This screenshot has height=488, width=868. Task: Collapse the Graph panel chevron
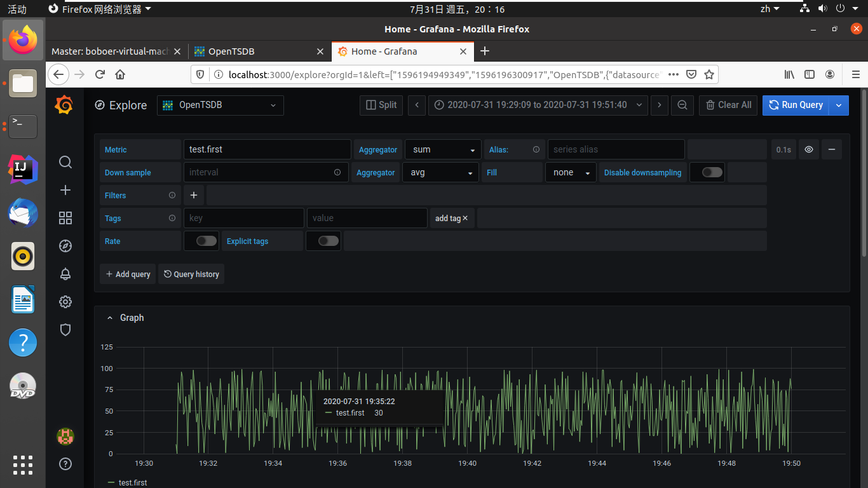click(109, 318)
